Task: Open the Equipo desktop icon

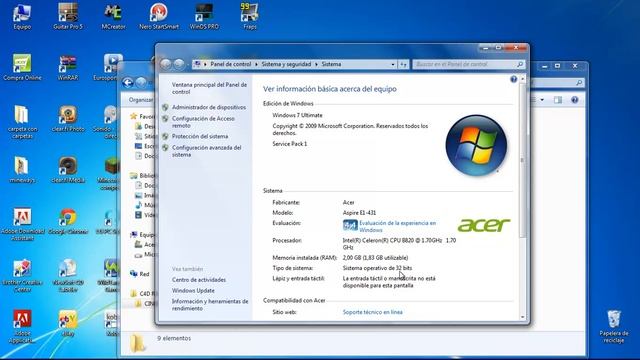Action: tap(22, 17)
